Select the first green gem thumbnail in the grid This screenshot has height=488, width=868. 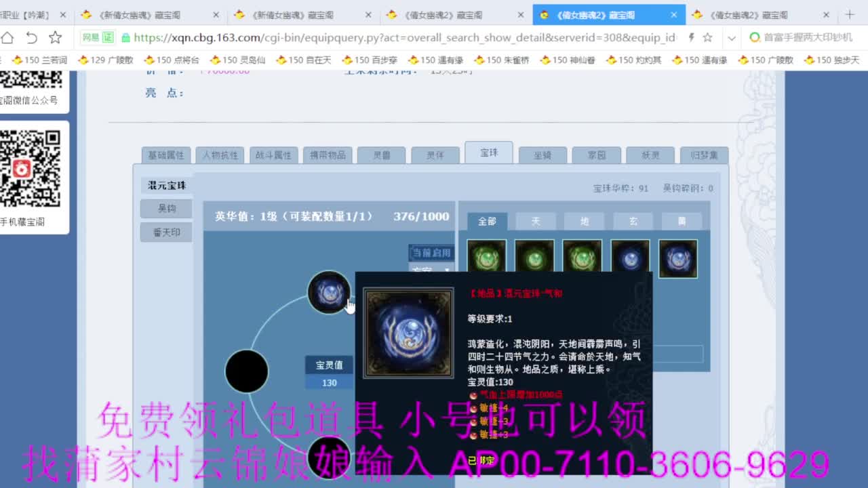coord(486,258)
